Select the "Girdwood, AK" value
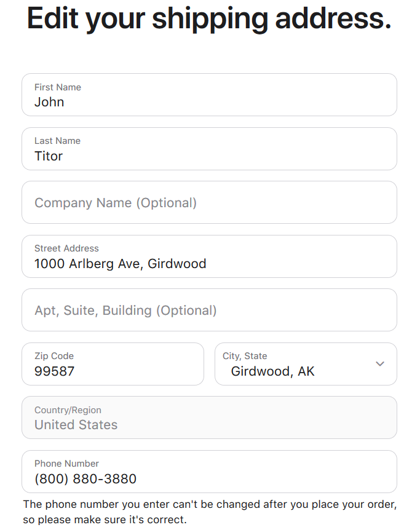 [272, 371]
